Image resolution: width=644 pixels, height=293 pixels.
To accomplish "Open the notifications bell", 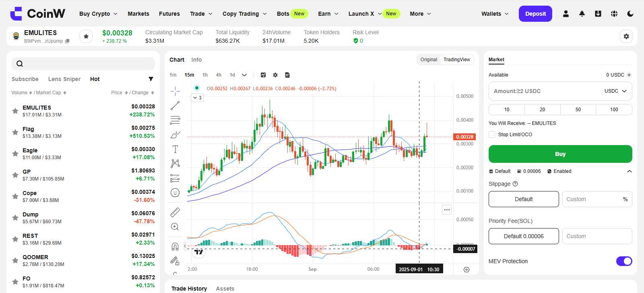I will pyautogui.click(x=582, y=14).
